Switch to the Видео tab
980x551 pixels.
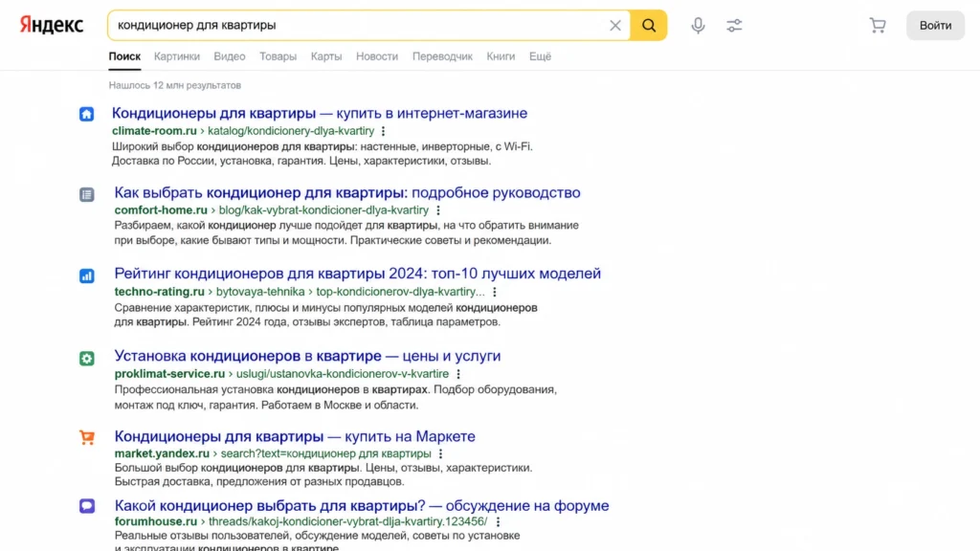230,56
